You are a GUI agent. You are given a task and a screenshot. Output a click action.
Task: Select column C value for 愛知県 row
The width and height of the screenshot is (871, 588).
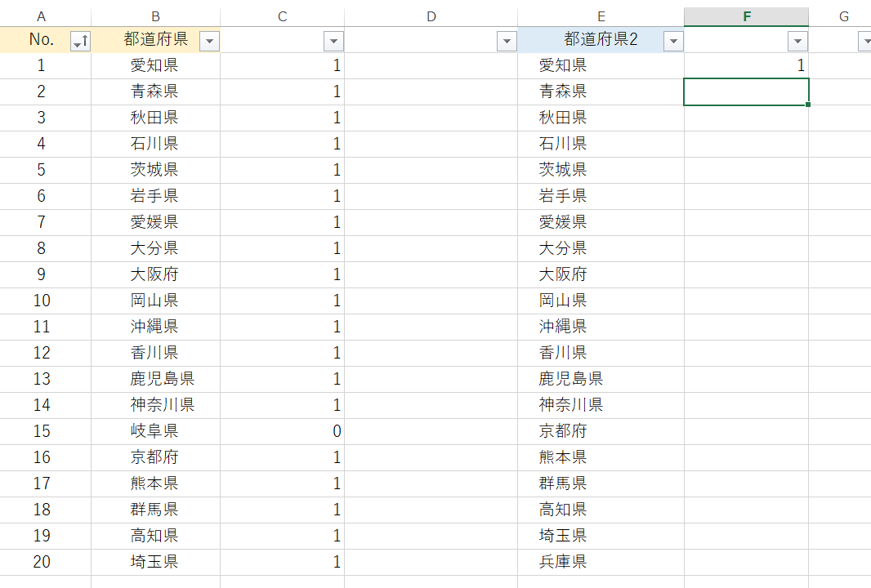point(282,65)
